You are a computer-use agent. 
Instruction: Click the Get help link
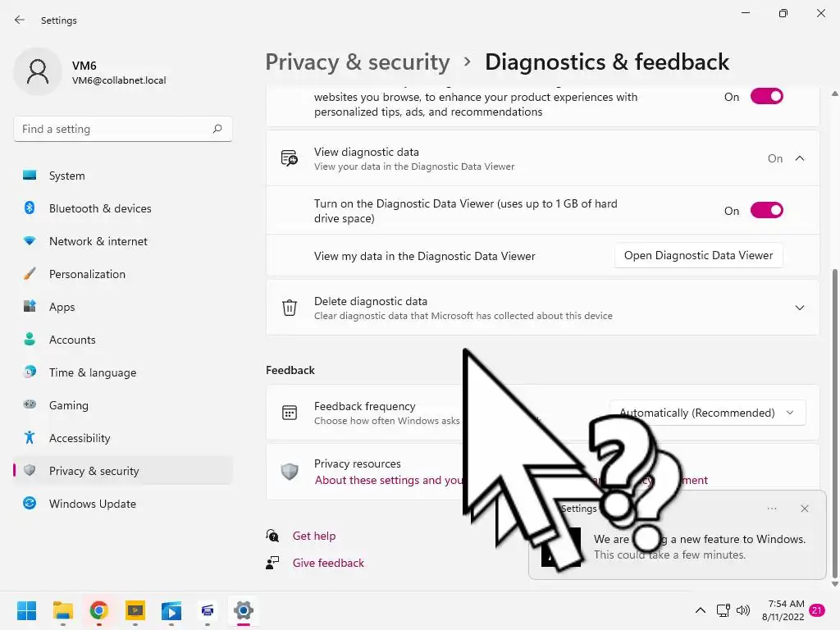[314, 536]
